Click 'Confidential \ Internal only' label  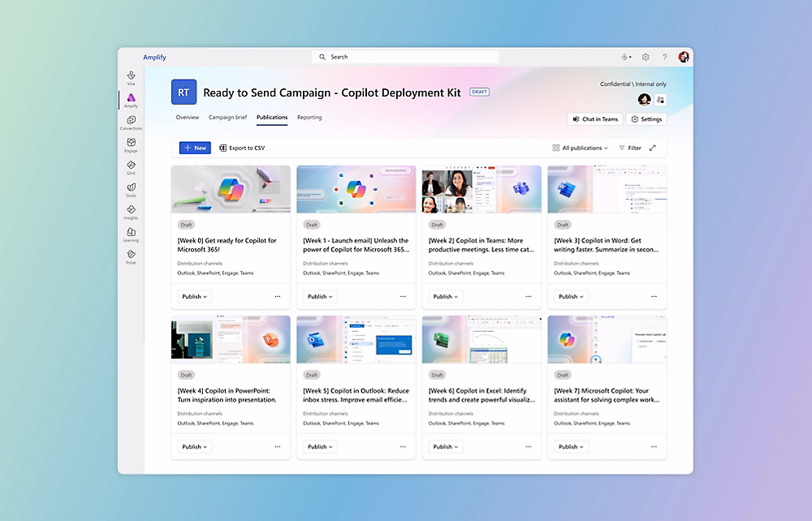(x=633, y=84)
